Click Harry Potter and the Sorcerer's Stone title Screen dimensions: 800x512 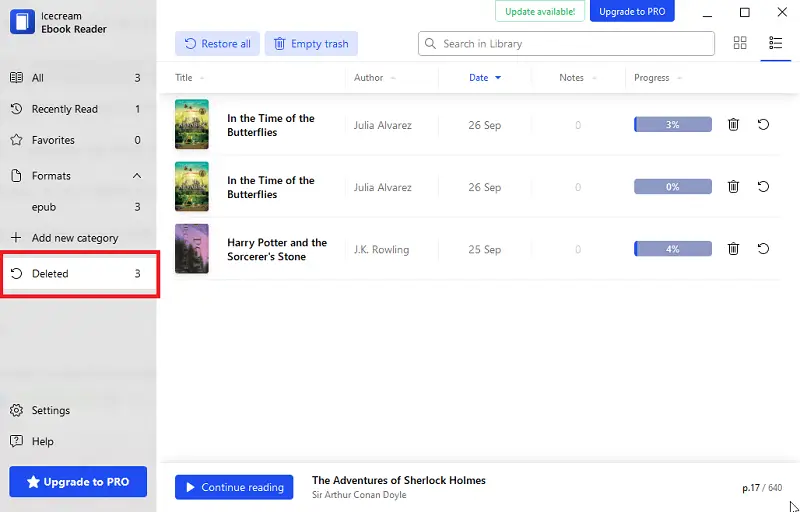coord(277,249)
